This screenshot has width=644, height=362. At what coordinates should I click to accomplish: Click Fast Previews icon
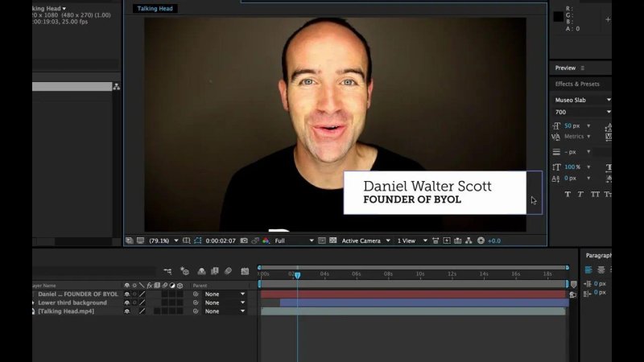point(447,241)
